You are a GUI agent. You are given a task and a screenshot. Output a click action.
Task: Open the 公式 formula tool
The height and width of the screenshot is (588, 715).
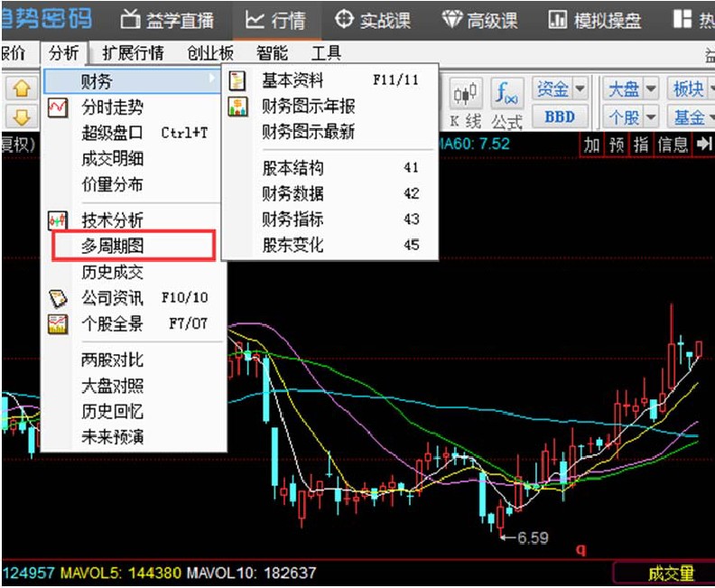(507, 94)
